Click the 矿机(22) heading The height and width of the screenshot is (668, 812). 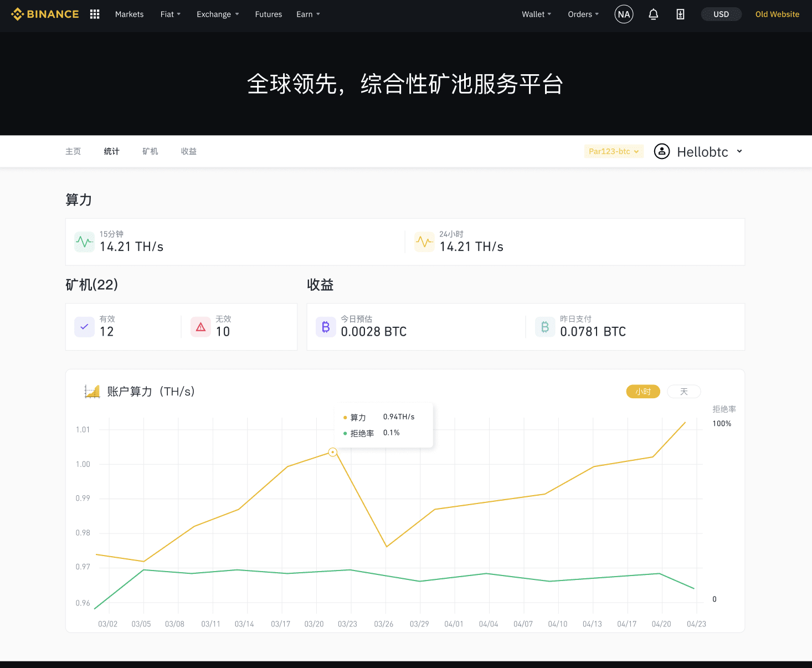tap(91, 285)
